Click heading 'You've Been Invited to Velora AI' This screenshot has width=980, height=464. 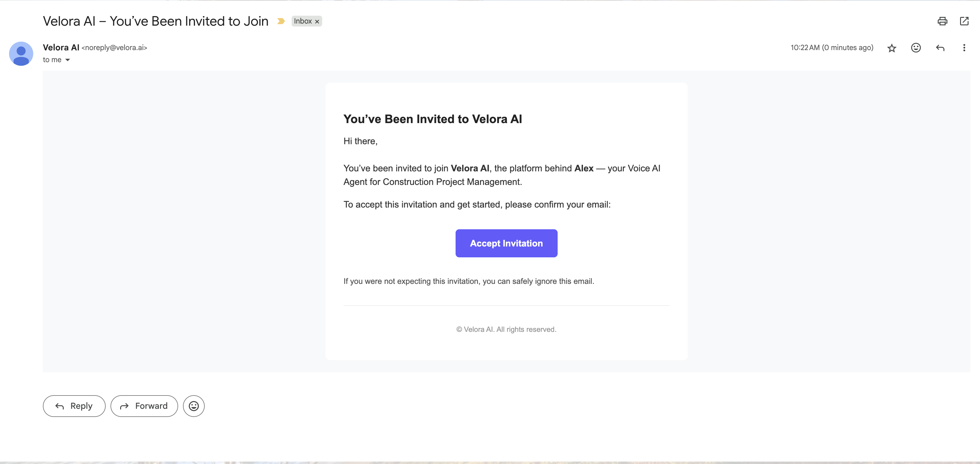tap(433, 119)
